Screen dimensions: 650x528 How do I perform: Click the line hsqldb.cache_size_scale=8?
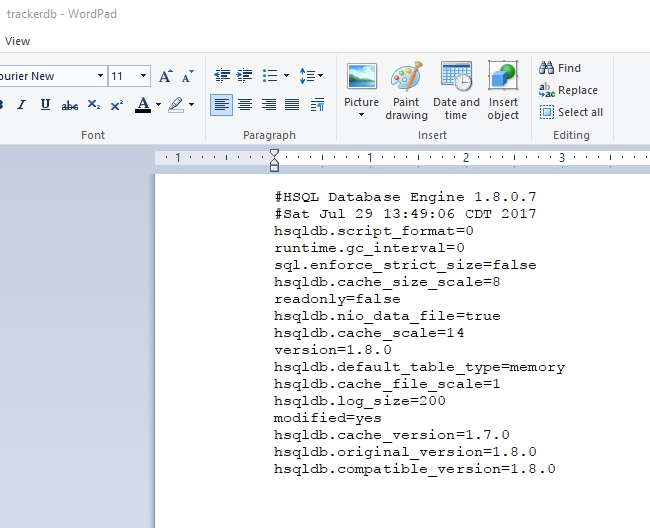(387, 282)
